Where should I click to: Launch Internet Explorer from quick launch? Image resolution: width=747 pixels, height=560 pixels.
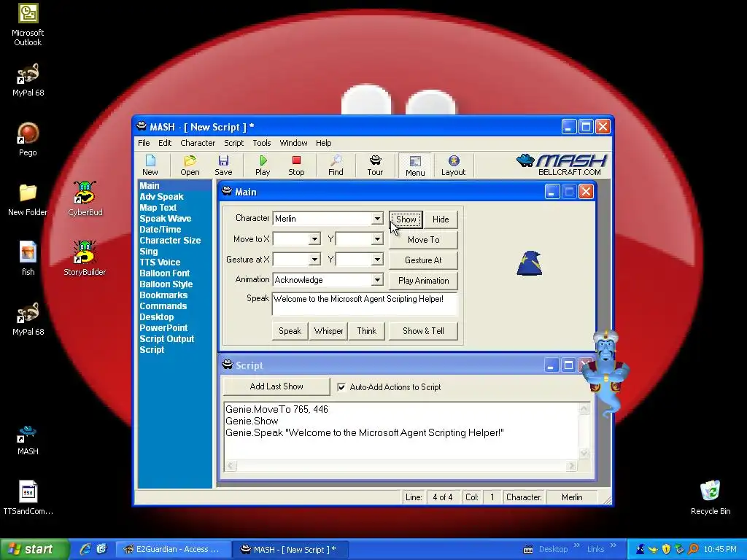(85, 549)
